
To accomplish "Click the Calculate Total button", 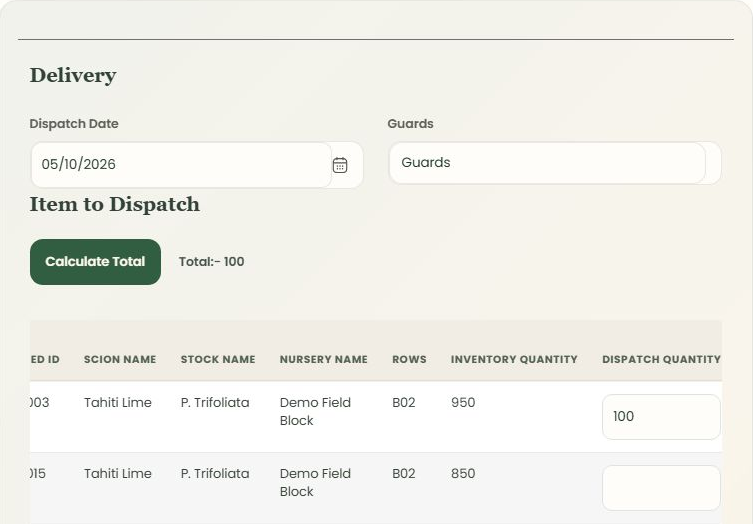I will click(x=96, y=262).
